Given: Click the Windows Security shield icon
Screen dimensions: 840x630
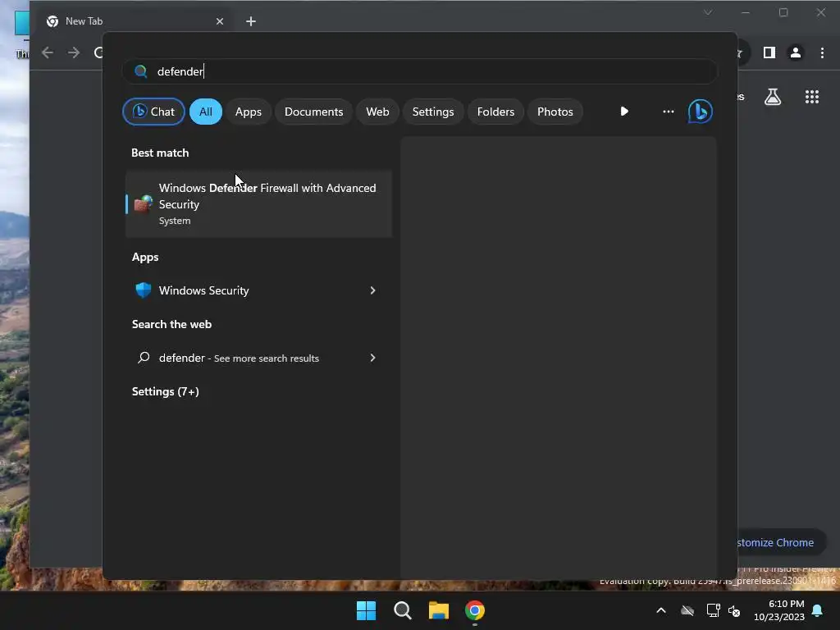Looking at the screenshot, I should click(143, 290).
